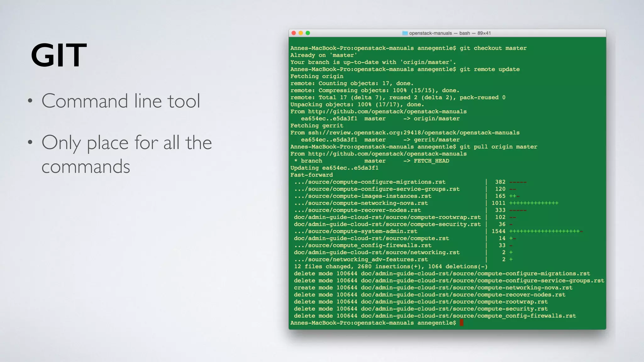The width and height of the screenshot is (644, 362).
Task: Click the 'Fetching gerrit' output line
Action: click(x=317, y=126)
